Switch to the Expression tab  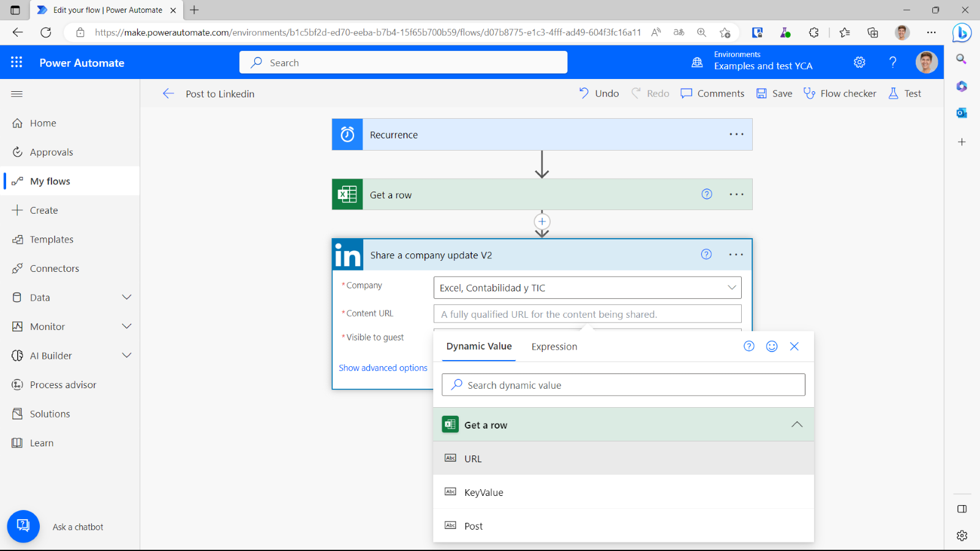tap(554, 347)
